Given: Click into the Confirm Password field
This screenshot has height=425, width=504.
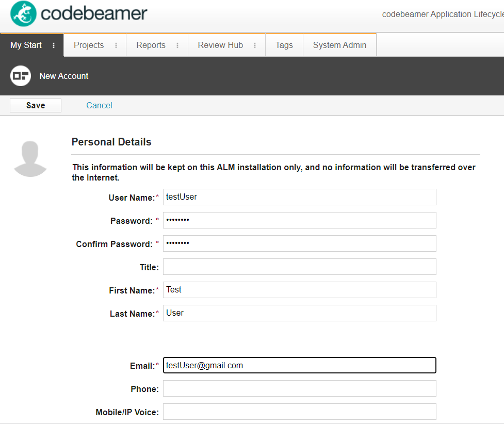Looking at the screenshot, I should coord(299,243).
